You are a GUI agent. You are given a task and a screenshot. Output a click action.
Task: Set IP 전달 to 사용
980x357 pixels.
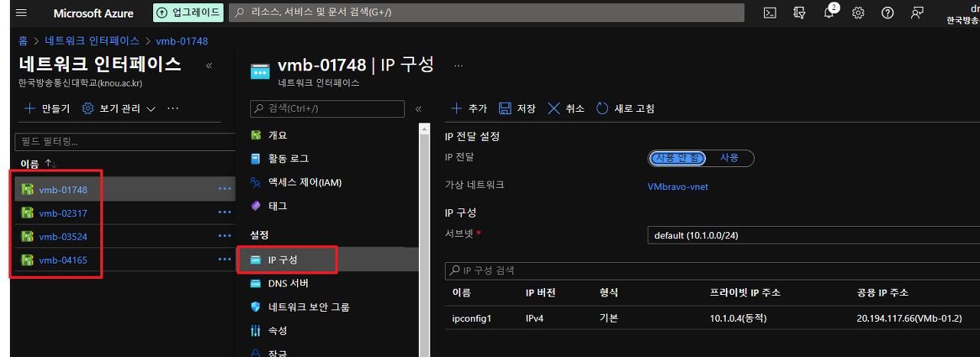pos(730,158)
